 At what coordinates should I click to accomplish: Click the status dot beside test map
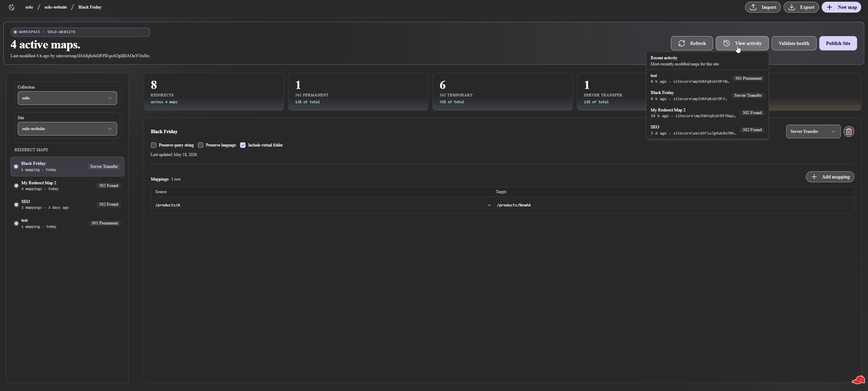tap(16, 223)
